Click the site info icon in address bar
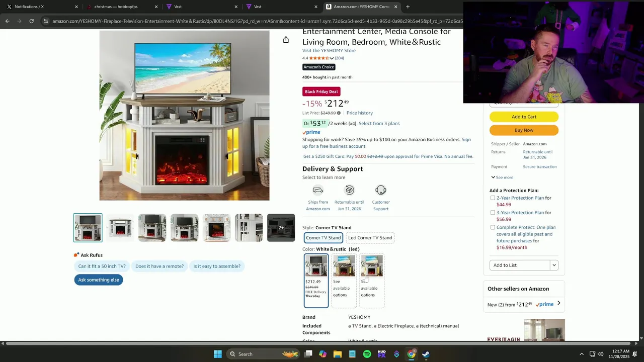The image size is (644, 362). [46, 21]
